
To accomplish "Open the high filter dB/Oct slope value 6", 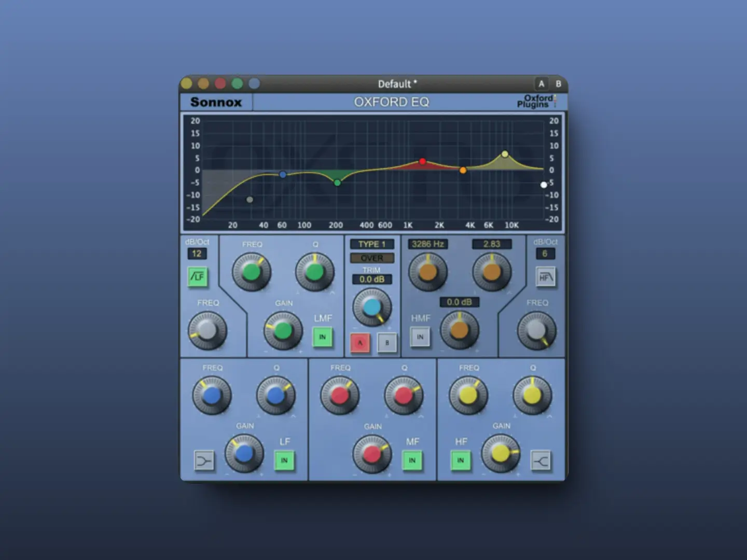I will point(545,254).
